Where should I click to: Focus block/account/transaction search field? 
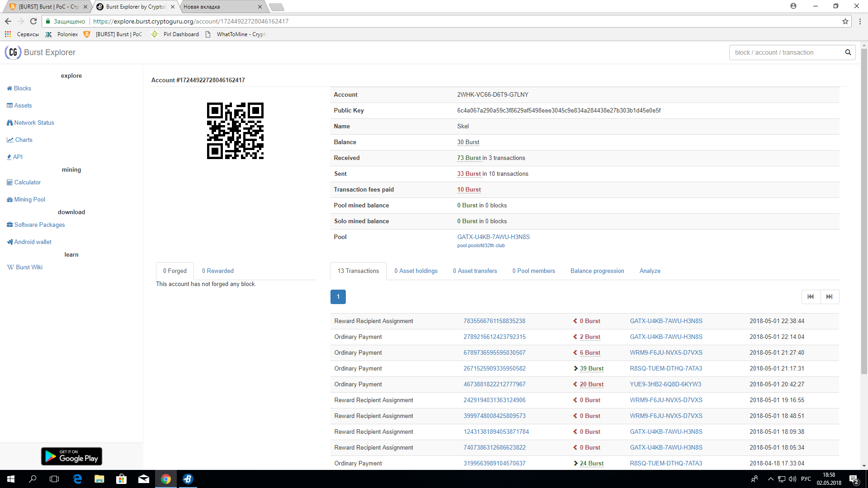pyautogui.click(x=787, y=52)
